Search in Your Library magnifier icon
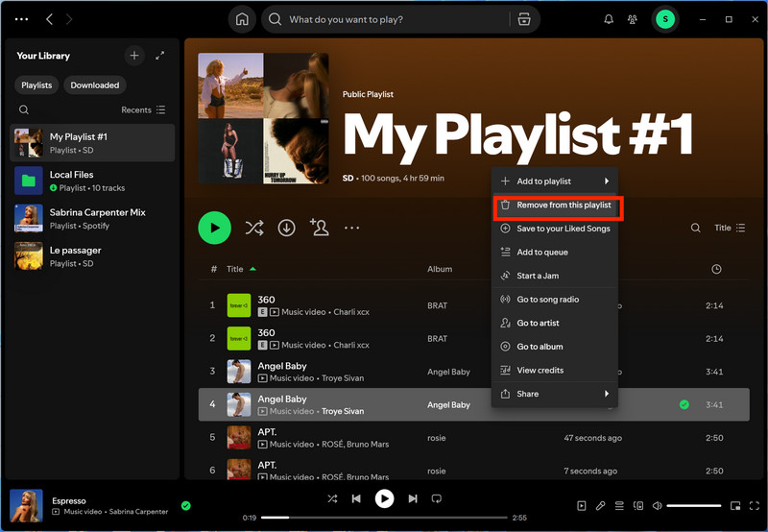Viewport: 768px width, 532px height. 23,109
